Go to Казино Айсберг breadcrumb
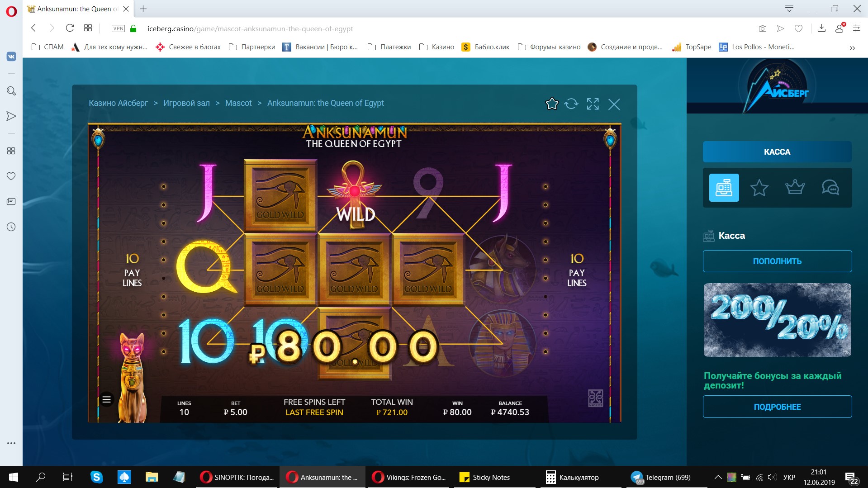Screen dimensions: 868x488 coord(118,103)
